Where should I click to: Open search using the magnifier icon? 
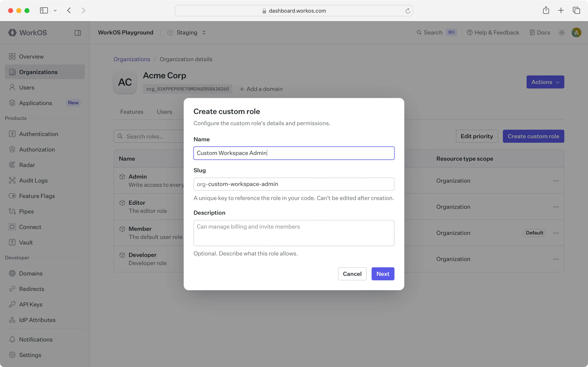click(x=419, y=32)
